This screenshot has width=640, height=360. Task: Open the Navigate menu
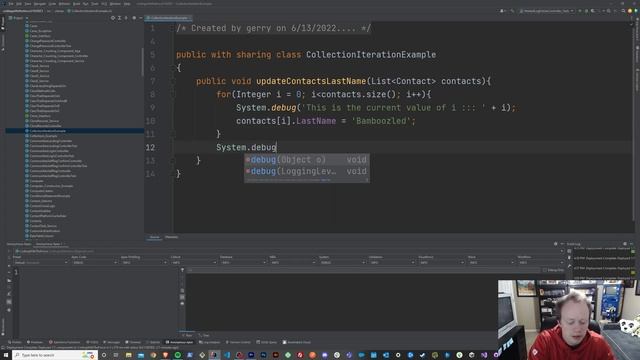[x=40, y=4]
